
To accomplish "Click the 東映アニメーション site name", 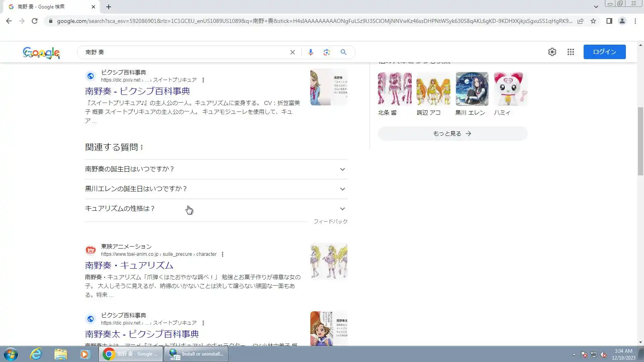I will pos(126,247).
